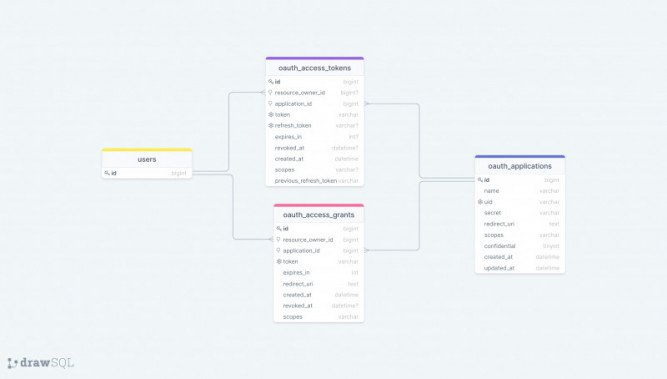
Task: Click the primary key icon in oauth_applications
Action: [x=480, y=180]
